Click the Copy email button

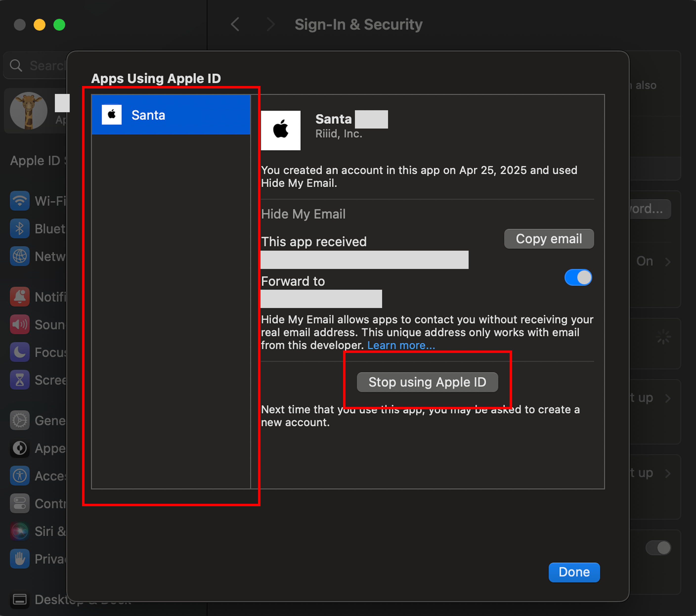click(549, 239)
